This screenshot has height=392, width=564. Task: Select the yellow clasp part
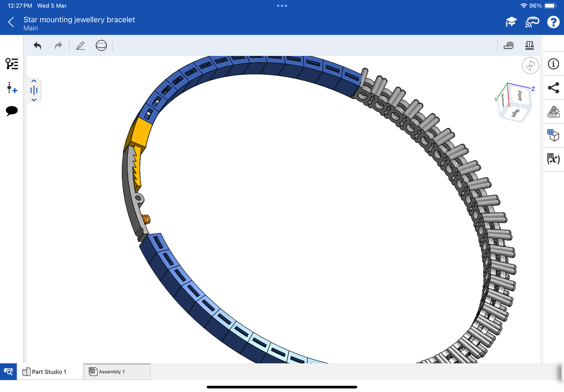141,132
